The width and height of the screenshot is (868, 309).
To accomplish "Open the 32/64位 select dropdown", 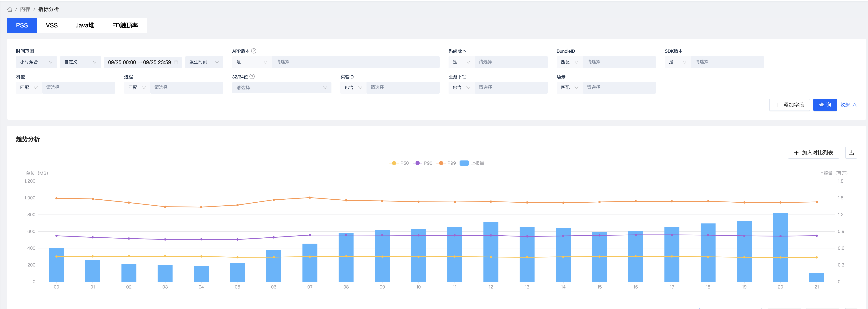I will pyautogui.click(x=282, y=88).
